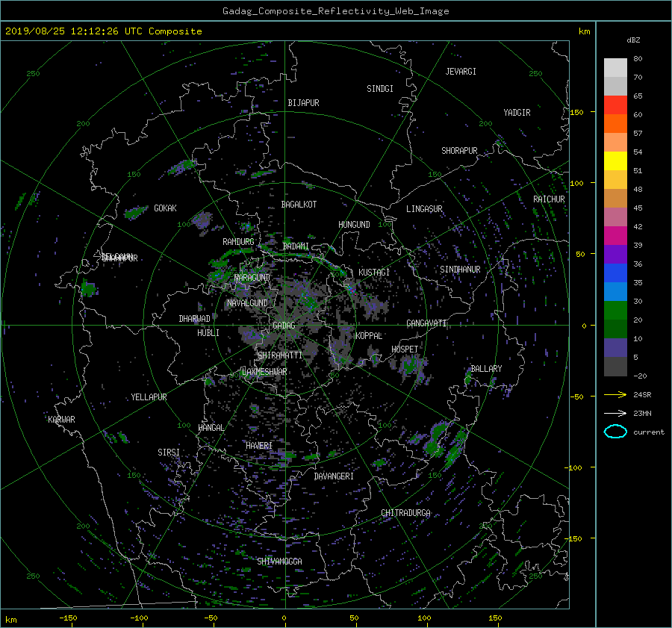672x628 pixels.
Task: Click the -150 bottom axis tick label
Action: 68,618
